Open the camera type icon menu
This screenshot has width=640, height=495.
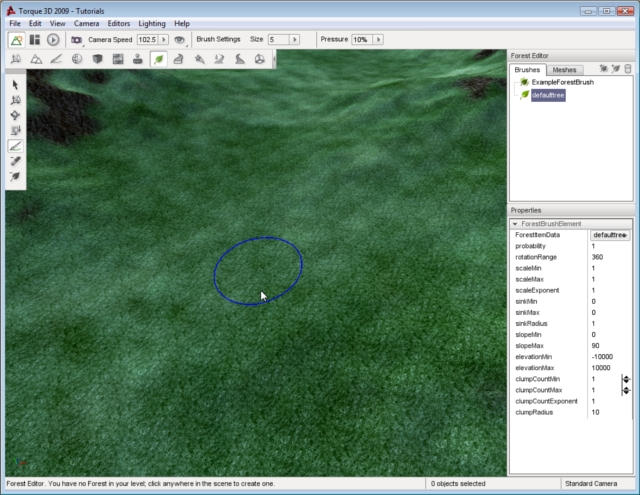click(x=76, y=39)
